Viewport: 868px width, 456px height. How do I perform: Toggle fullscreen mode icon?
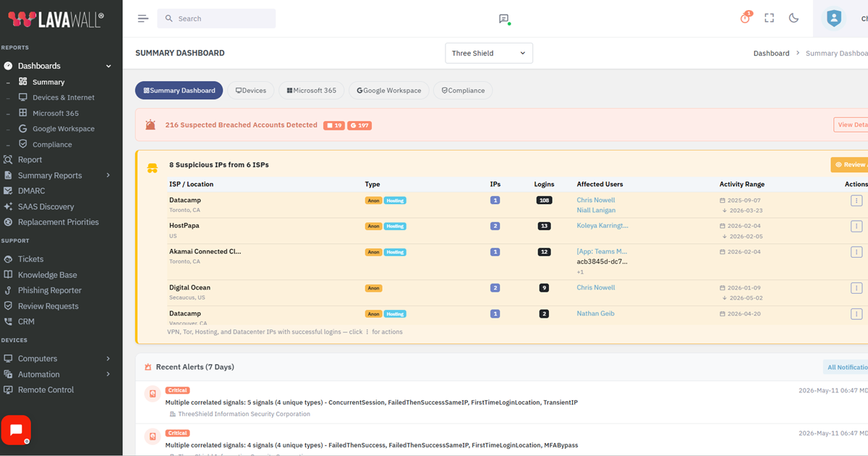click(769, 18)
